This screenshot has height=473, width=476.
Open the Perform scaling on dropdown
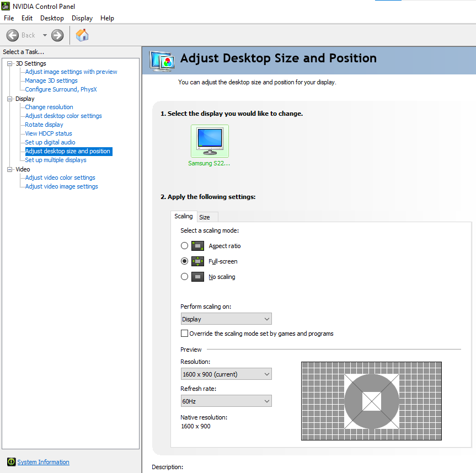click(x=226, y=319)
